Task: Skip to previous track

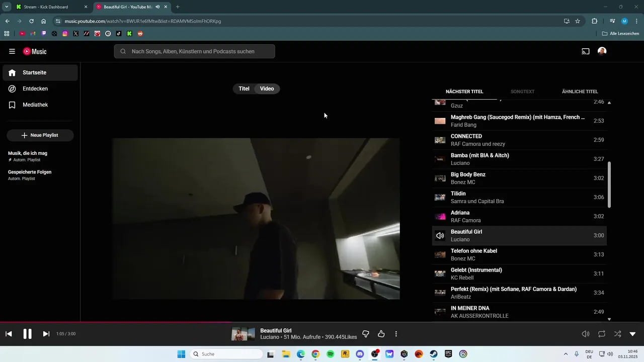Action: [9, 334]
